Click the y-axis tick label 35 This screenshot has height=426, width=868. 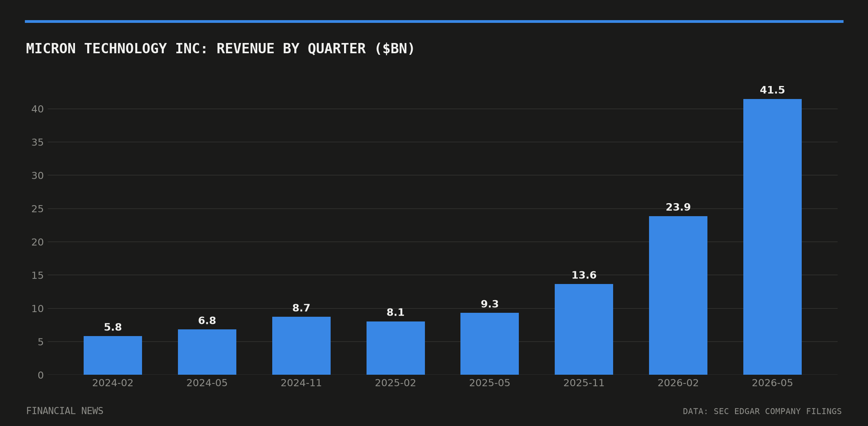37,142
